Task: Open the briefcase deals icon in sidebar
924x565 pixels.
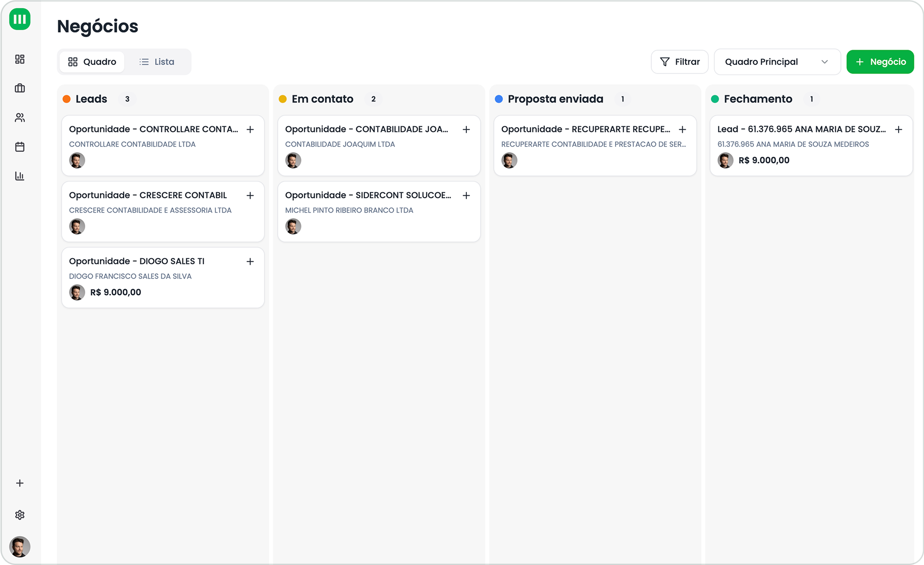Action: (20, 88)
